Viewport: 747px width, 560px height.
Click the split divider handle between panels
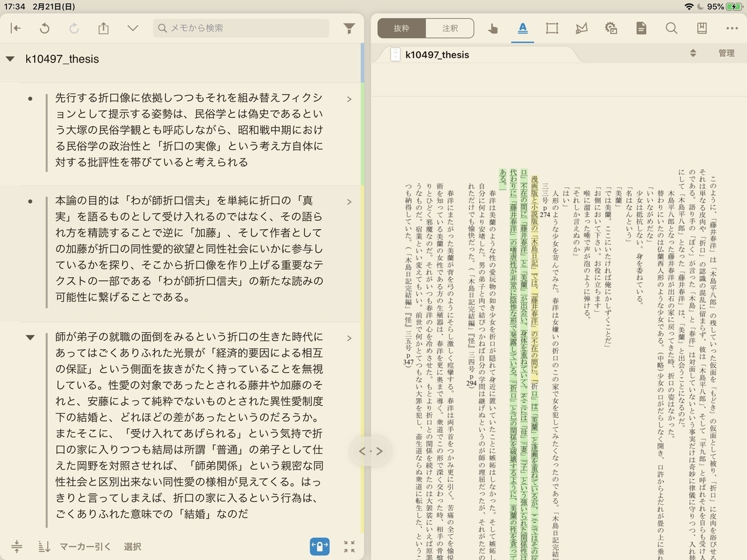[x=371, y=451]
